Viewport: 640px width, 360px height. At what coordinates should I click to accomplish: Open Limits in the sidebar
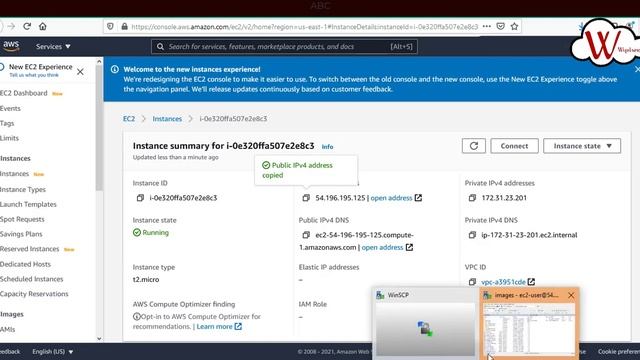pos(9,138)
